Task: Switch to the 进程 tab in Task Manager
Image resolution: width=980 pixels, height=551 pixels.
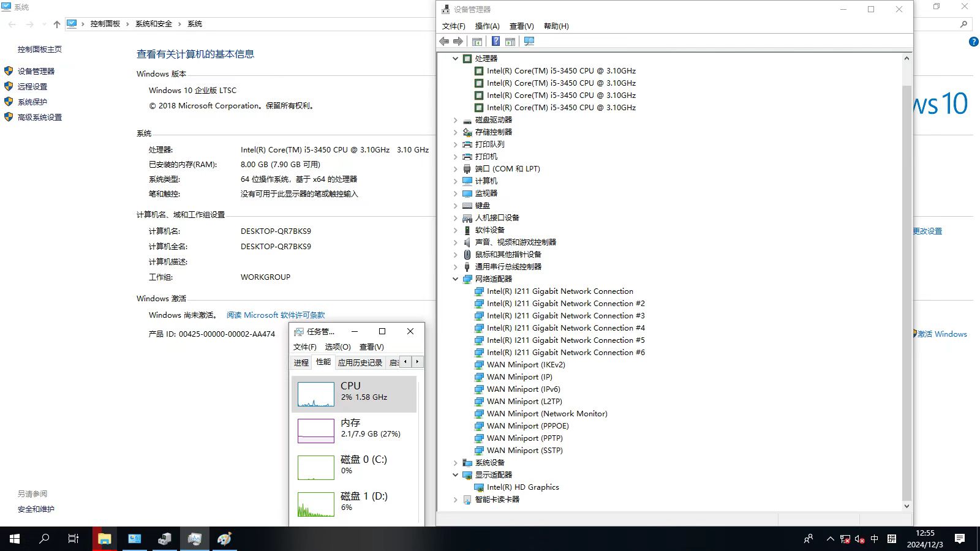Action: 301,362
